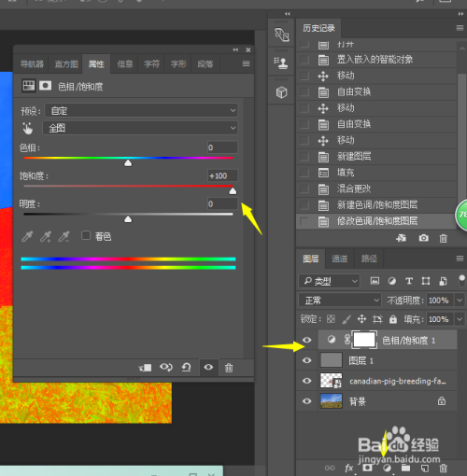Enable the 着色 colorize checkbox
Viewport: 467px width, 476px height.
tap(86, 235)
